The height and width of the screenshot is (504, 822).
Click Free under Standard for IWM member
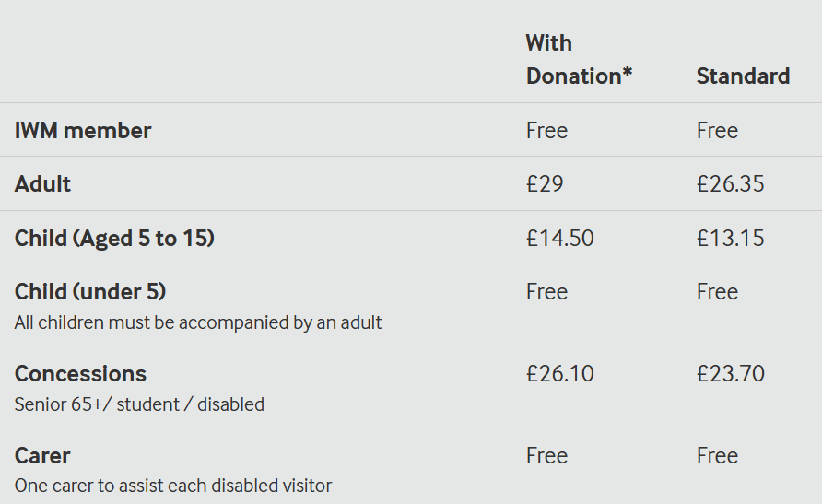tap(717, 131)
